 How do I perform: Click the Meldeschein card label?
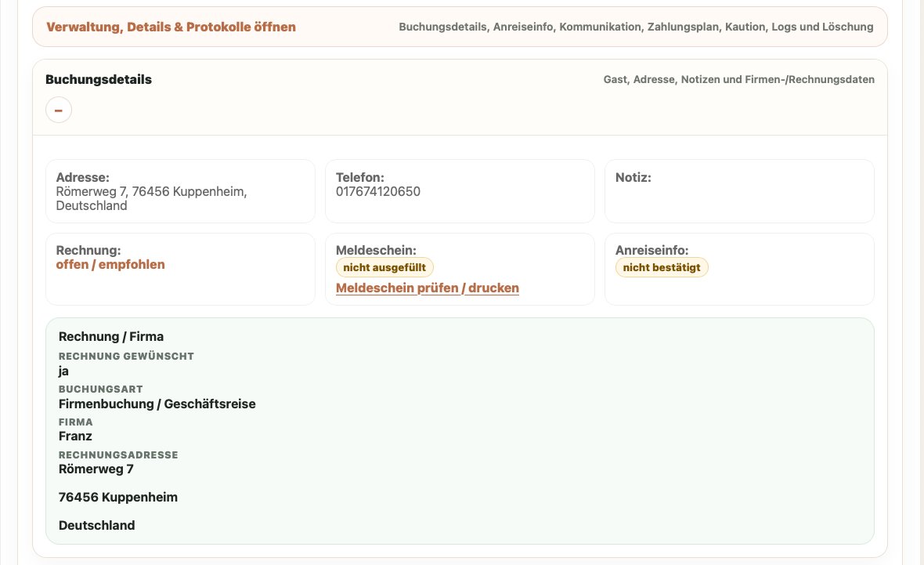[376, 250]
